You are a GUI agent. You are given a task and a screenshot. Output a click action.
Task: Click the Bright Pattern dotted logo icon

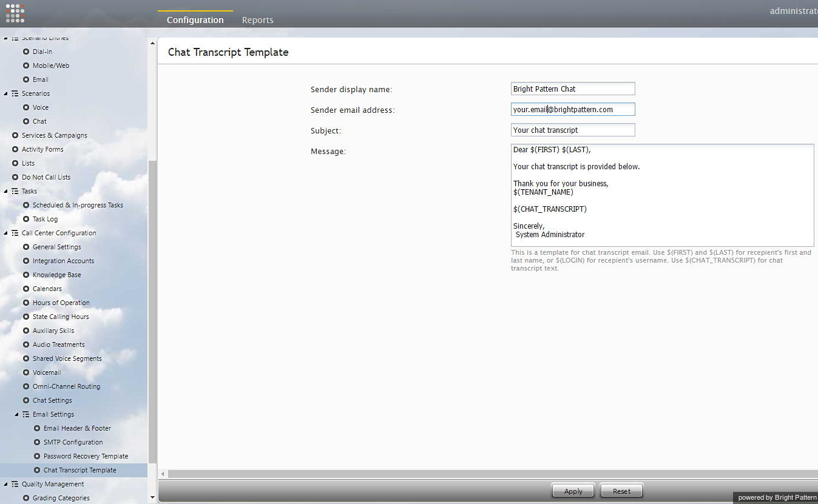pos(15,13)
